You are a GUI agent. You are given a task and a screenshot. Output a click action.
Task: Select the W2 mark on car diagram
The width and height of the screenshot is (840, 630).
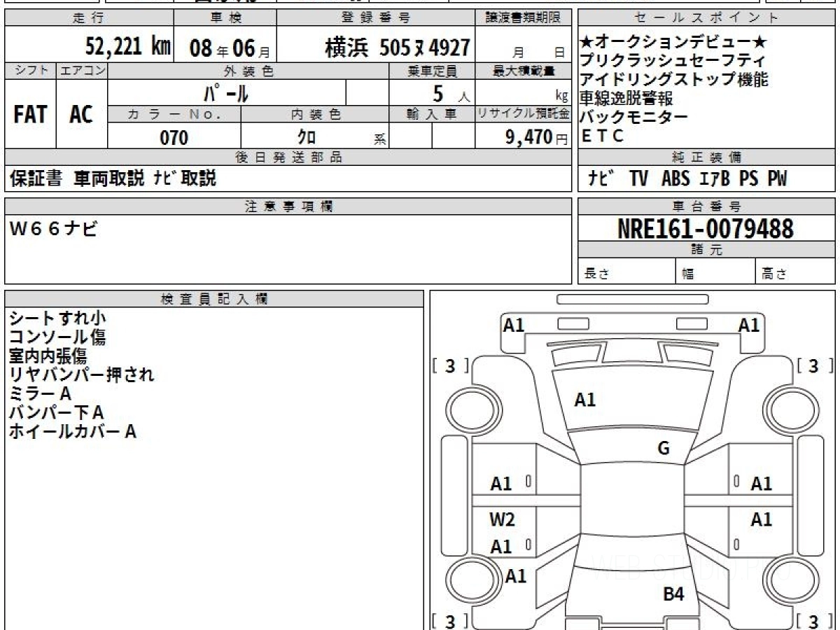(x=502, y=519)
